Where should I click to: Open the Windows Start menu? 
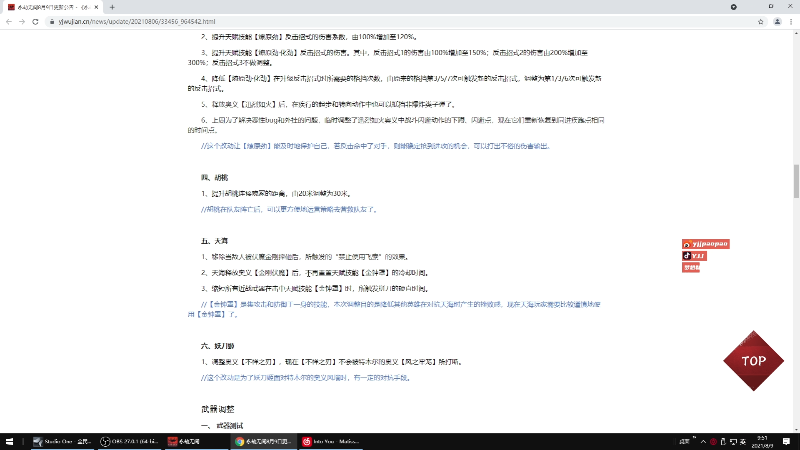tap(9, 441)
